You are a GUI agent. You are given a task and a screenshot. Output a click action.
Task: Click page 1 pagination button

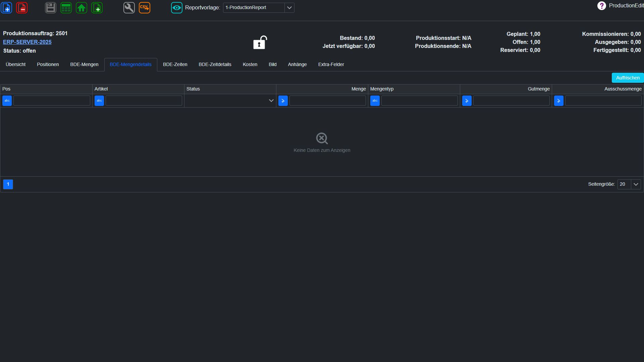pos(8,184)
